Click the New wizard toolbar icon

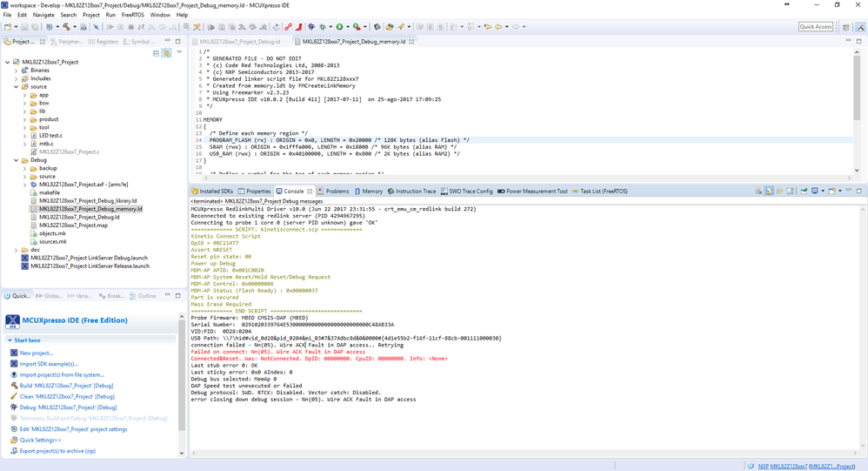(9, 27)
